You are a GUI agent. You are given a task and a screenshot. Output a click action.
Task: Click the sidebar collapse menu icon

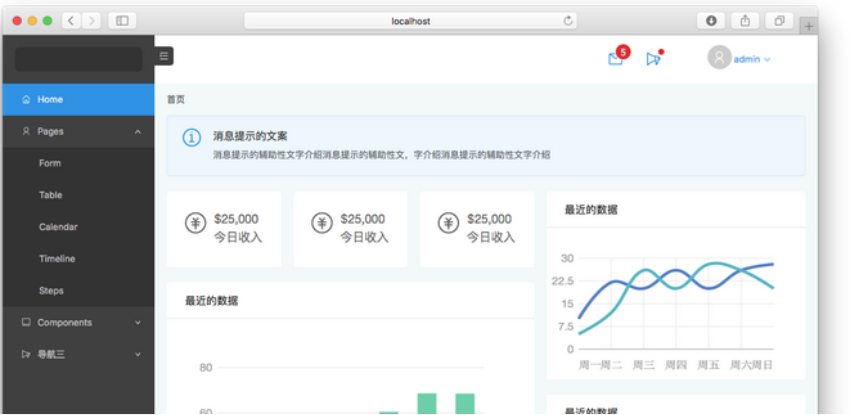point(164,56)
